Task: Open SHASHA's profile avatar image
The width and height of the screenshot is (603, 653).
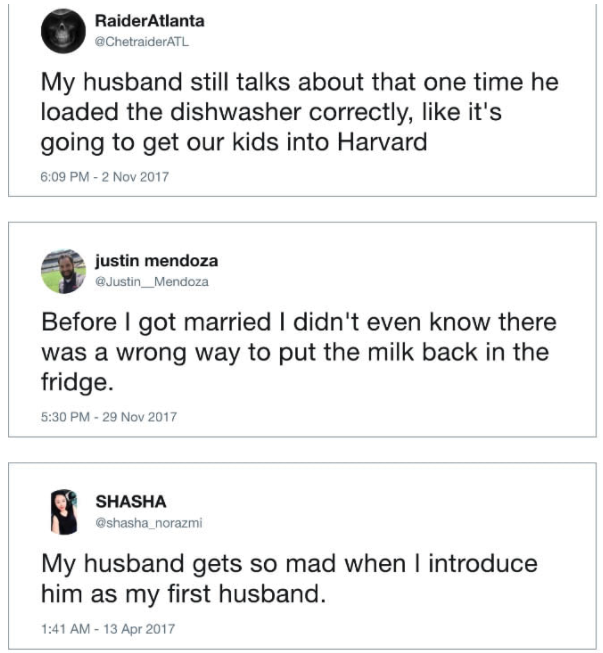Action: point(63,511)
